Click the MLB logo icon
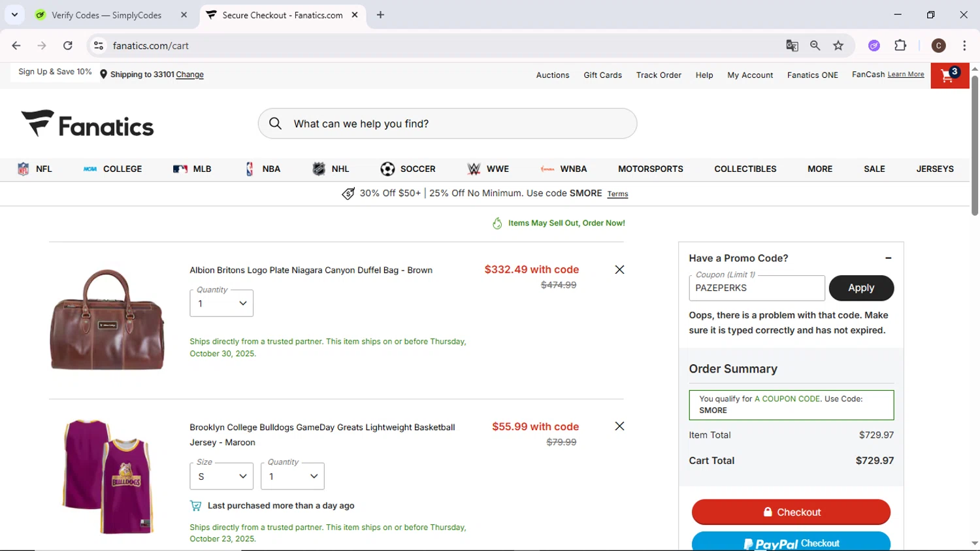 180,169
